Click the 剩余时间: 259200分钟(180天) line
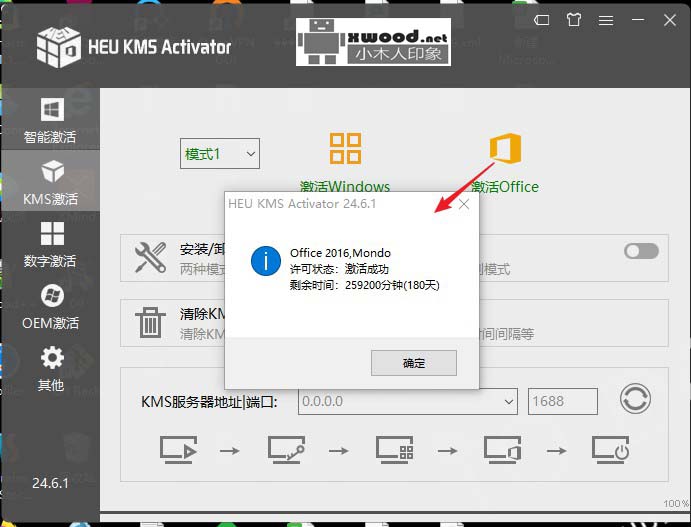Screen dimensions: 691x527 [364, 285]
